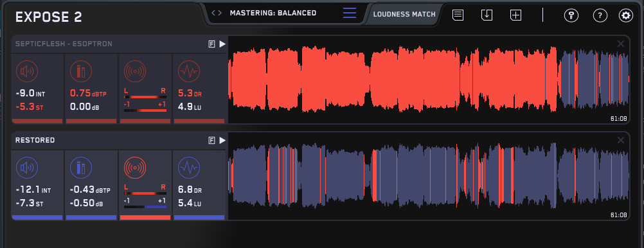Screen dimensions: 644x248
Task: Add a new track with plus icon
Action: [x=516, y=15]
